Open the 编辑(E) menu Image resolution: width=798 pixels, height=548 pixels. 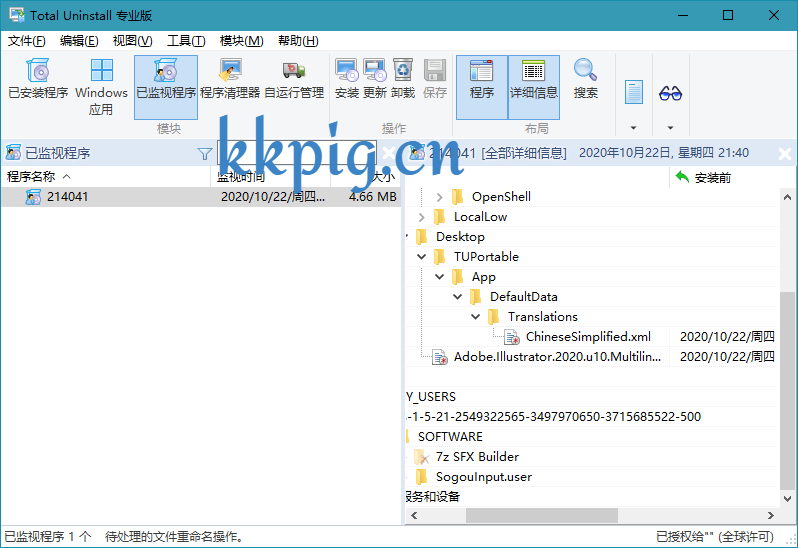79,41
